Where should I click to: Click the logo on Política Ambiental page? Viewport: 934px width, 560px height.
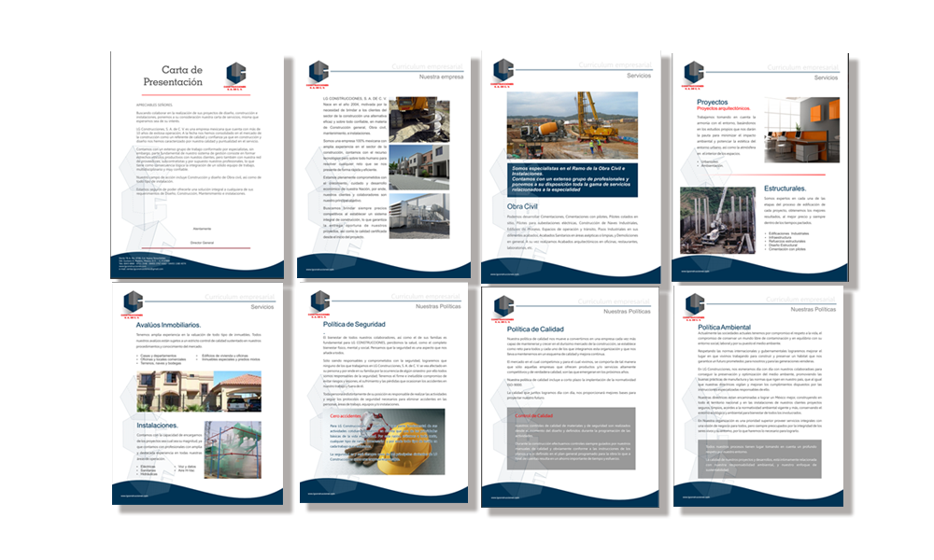[695, 304]
